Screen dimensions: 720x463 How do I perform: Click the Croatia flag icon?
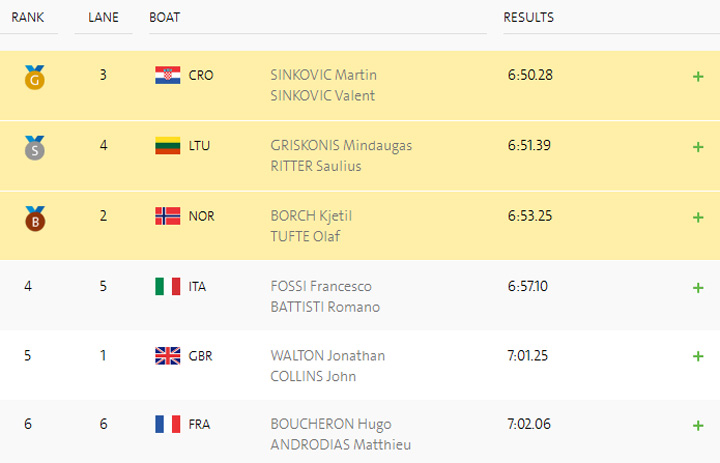tap(167, 75)
